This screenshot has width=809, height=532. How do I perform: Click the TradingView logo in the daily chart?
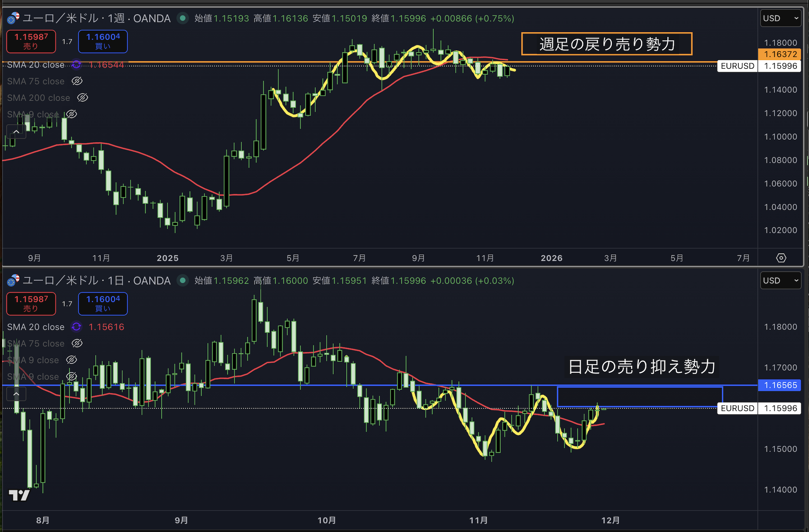point(19,495)
